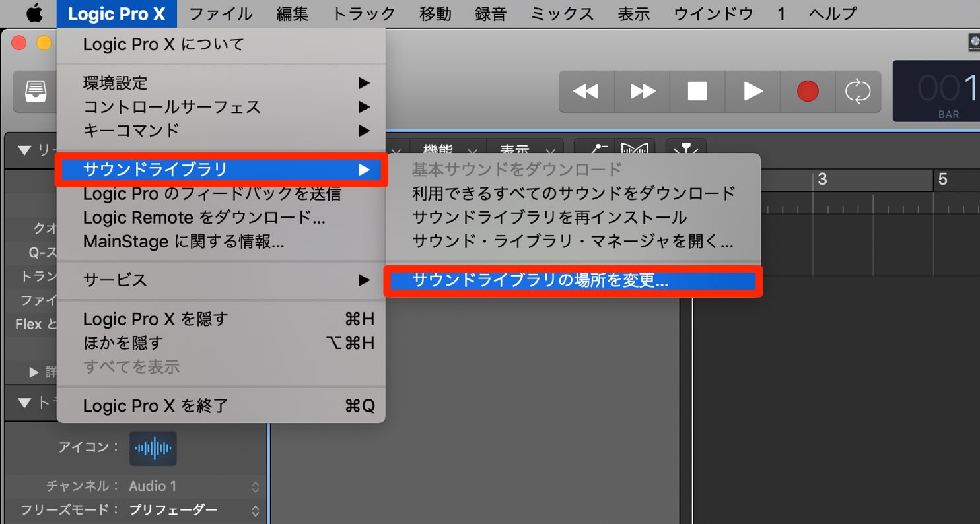
Task: Toggle Cycle mode button
Action: (x=858, y=91)
